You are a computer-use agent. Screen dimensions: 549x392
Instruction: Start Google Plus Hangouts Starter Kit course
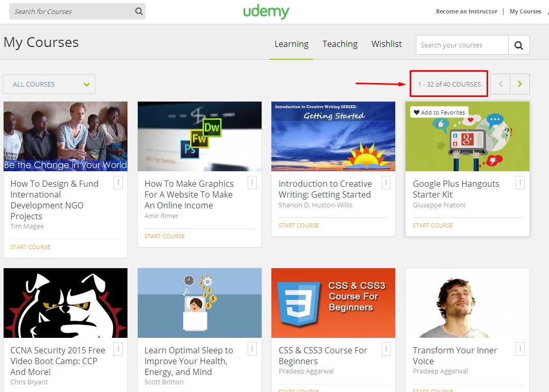[x=433, y=225]
